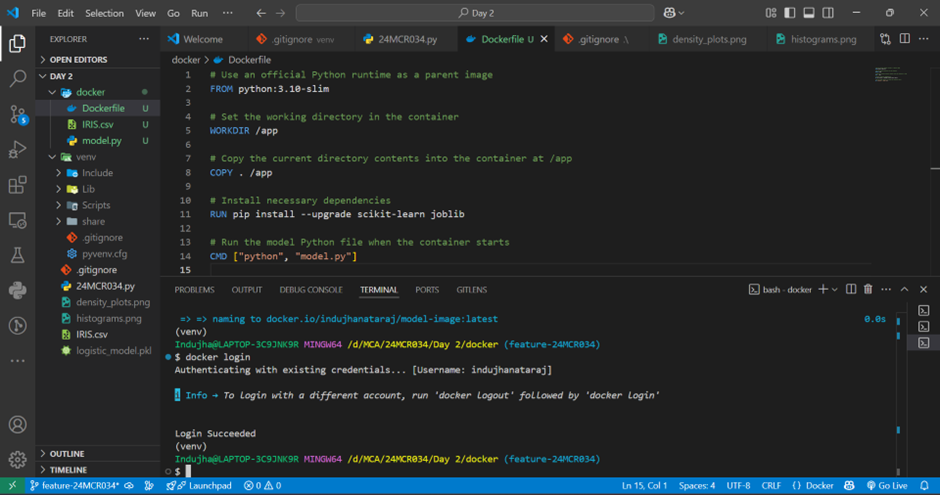The height and width of the screenshot is (495, 940).
Task: Open logistic_model.pkl in the explorer
Action: [113, 351]
